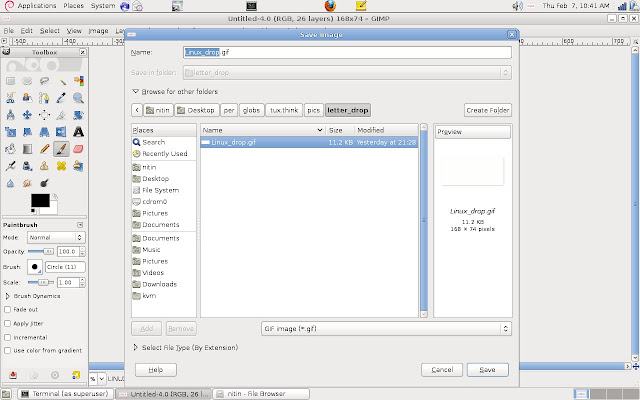Select the Clone stamp tool
This screenshot has width=640, height=400.
[44, 166]
